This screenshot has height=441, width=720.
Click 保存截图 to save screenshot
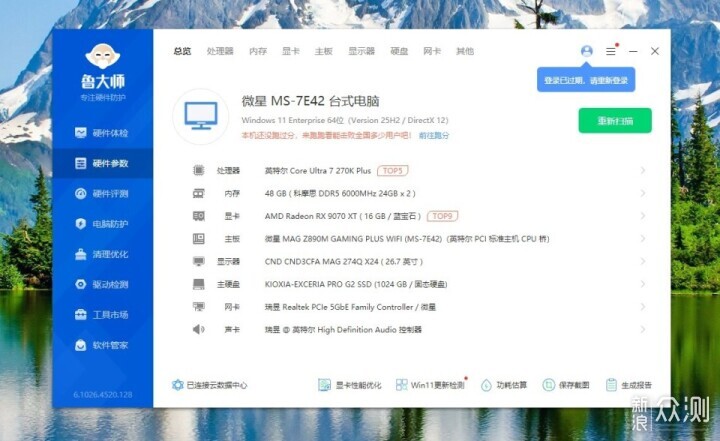pyautogui.click(x=566, y=385)
